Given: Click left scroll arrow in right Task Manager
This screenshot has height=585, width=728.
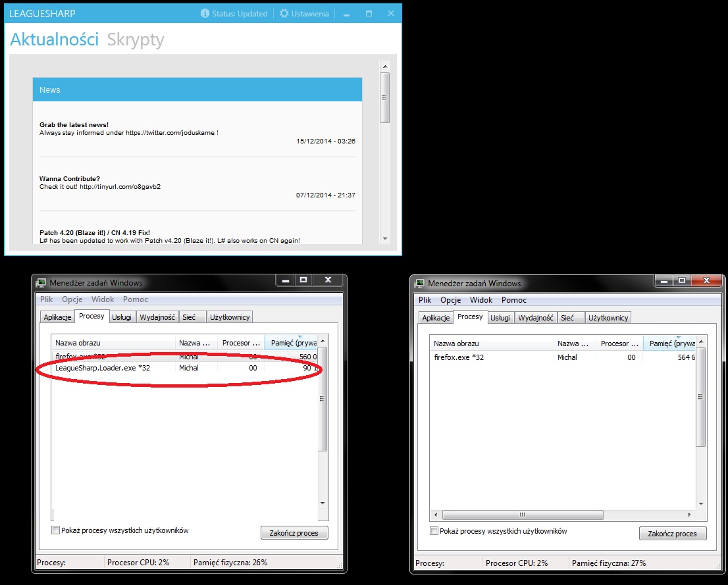Looking at the screenshot, I should (436, 515).
